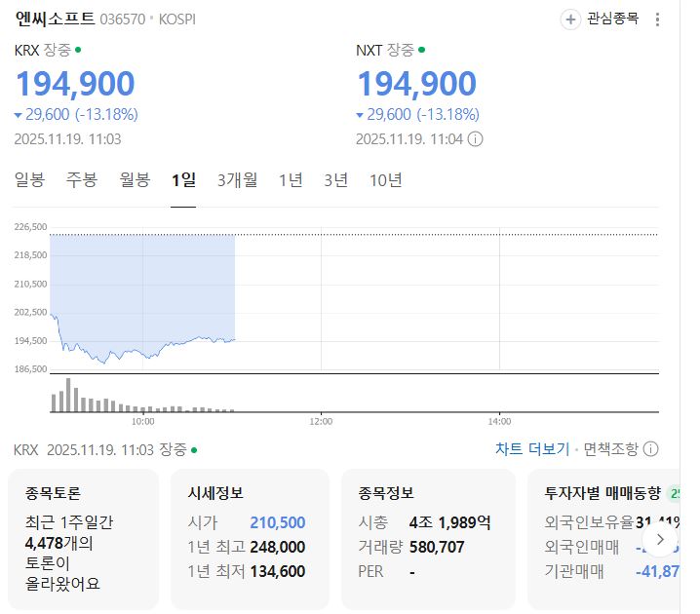Open the 시세정보 price info card
700x614 pixels.
click(250, 538)
